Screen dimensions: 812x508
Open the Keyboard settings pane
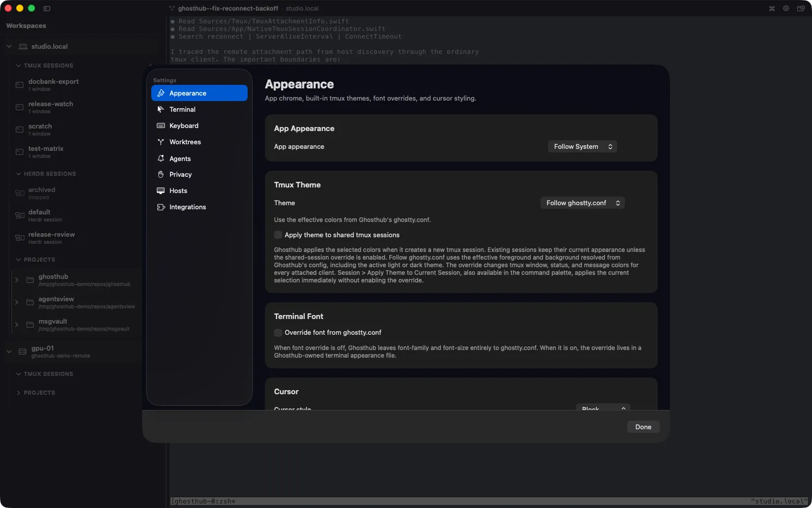click(x=199, y=125)
